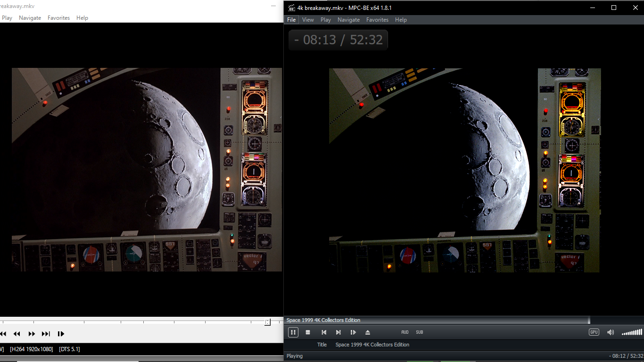
Task: Adjust the volume slider in MPC-BE
Action: coord(632,333)
